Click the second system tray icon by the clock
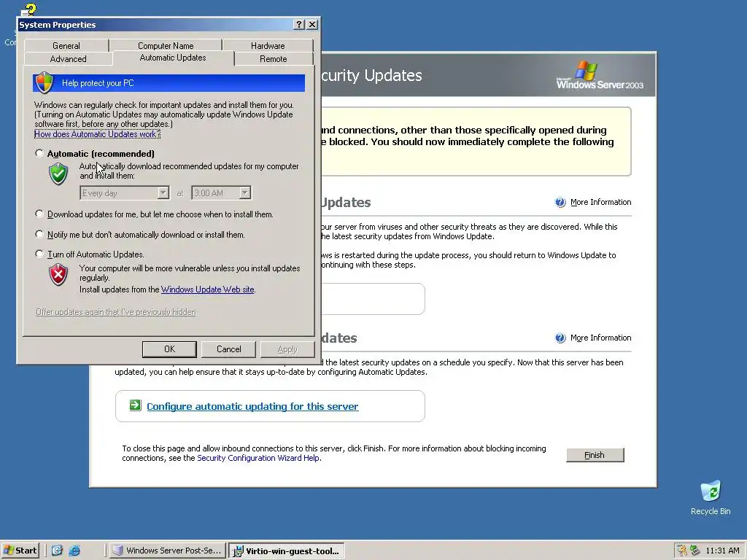Screen dimensions: 747x560 695,551
